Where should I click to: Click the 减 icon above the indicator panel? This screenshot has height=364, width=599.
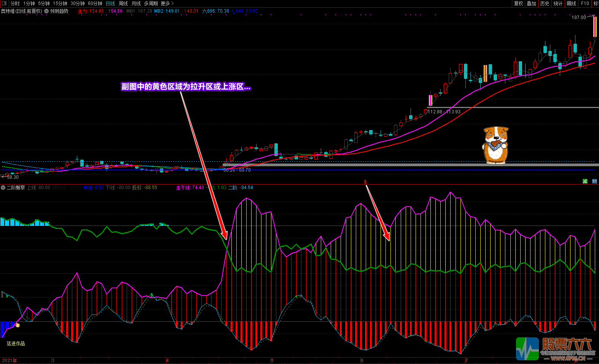coord(585,181)
